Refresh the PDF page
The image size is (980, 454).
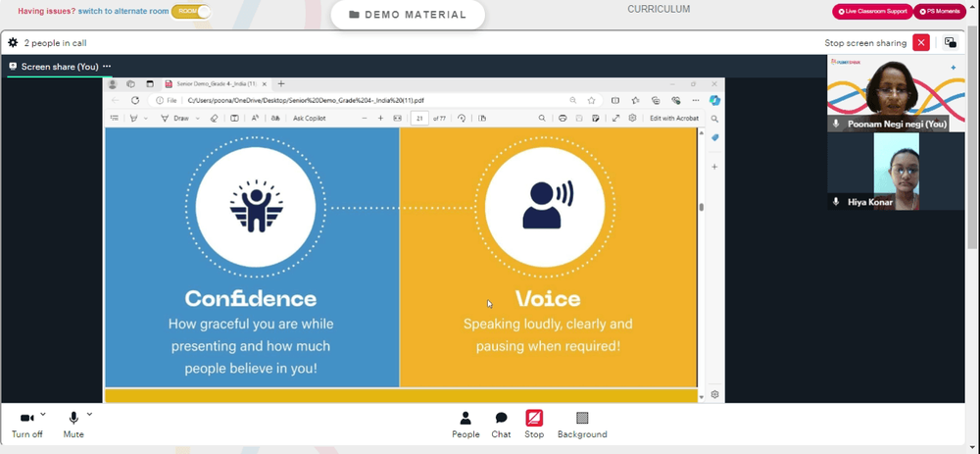click(135, 100)
